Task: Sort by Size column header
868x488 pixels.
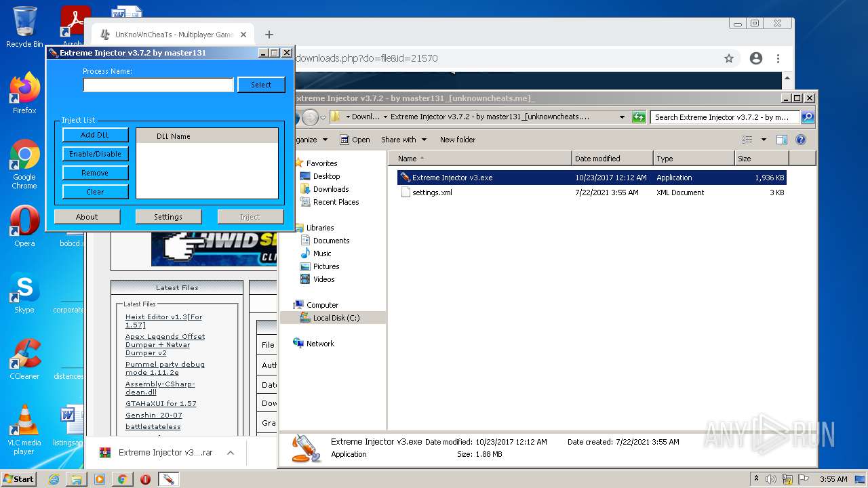Action: [762, 159]
